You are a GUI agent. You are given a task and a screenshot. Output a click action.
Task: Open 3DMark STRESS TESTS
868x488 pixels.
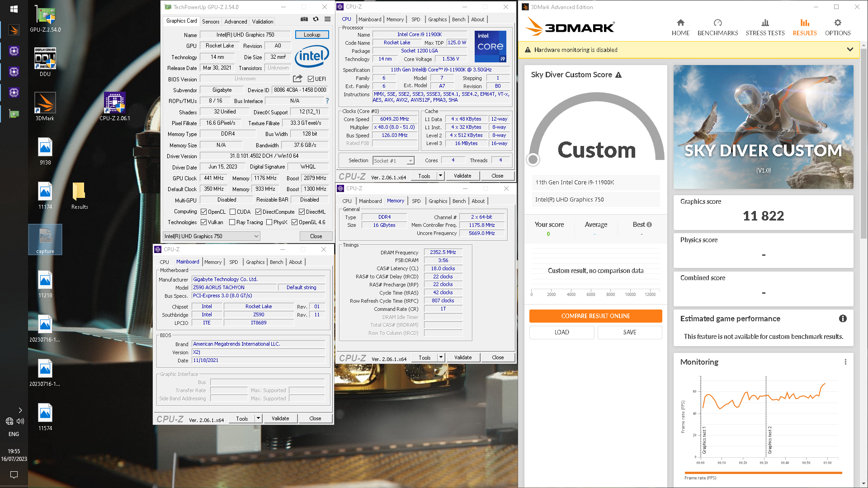[765, 28]
